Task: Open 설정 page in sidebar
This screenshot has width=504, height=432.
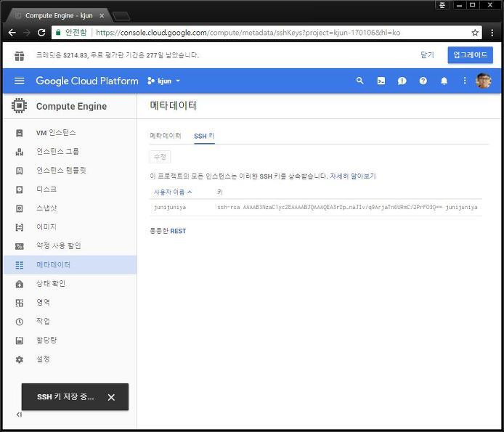Action: 43,359
